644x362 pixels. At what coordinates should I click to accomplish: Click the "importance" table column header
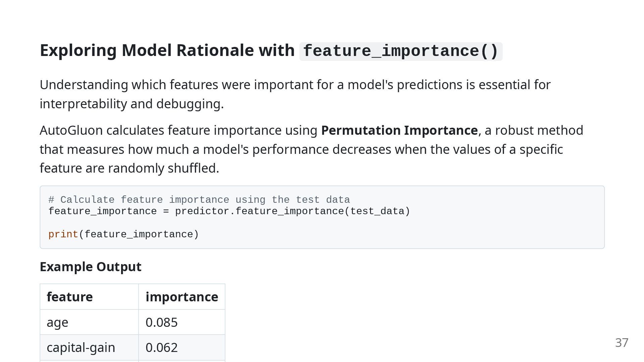click(182, 297)
